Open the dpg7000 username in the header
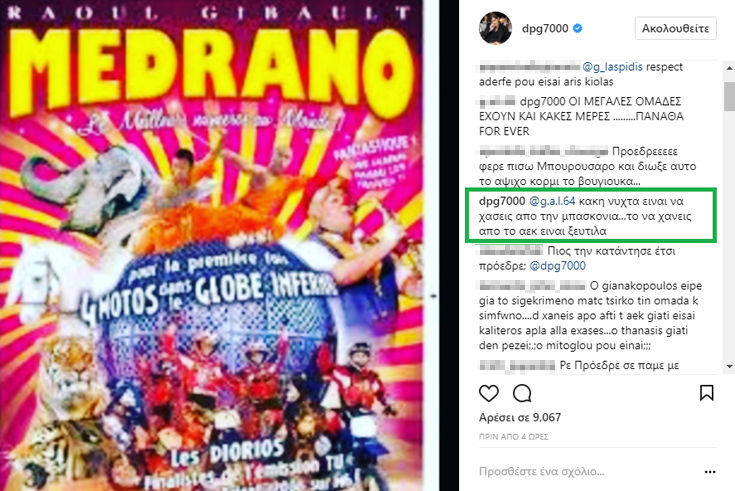The height and width of the screenshot is (491, 735). pyautogui.click(x=545, y=28)
